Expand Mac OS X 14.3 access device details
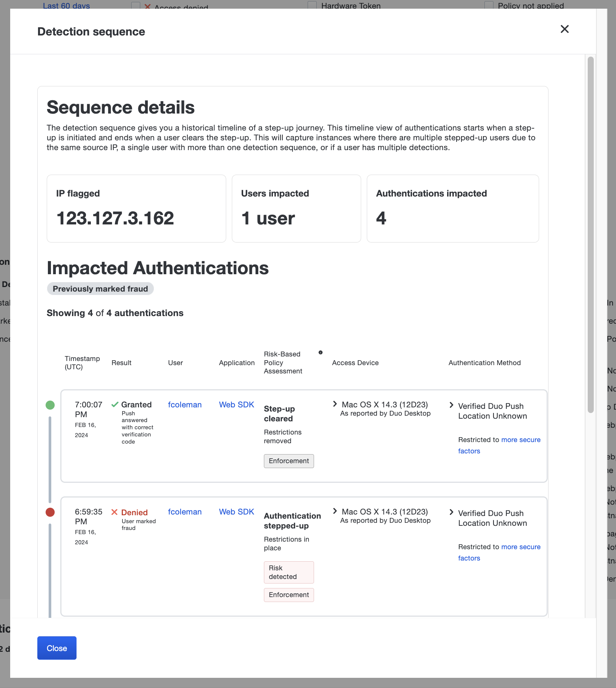 coord(335,404)
